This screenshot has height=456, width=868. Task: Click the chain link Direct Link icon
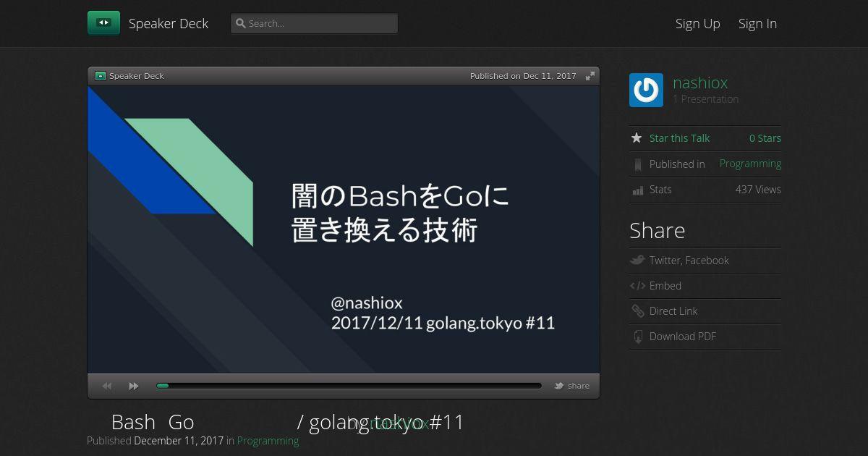click(637, 311)
